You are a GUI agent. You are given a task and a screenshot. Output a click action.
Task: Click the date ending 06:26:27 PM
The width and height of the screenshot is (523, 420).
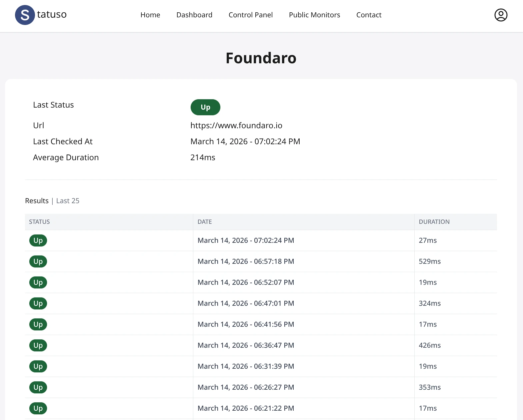[246, 387]
